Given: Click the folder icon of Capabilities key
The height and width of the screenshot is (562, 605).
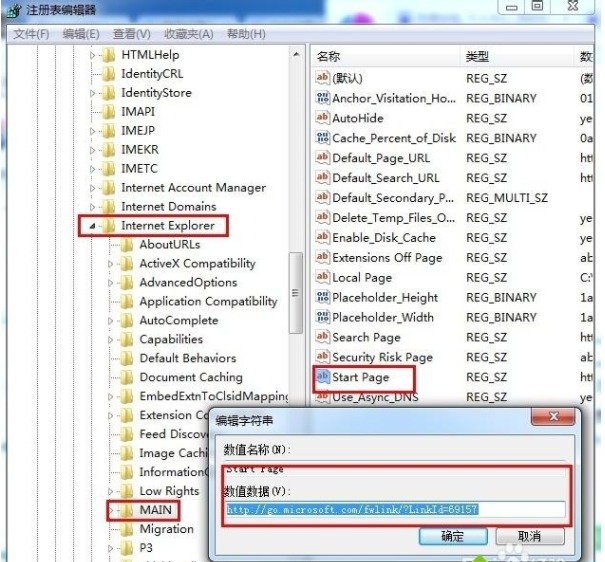Looking at the screenshot, I should pyautogui.click(x=127, y=339).
